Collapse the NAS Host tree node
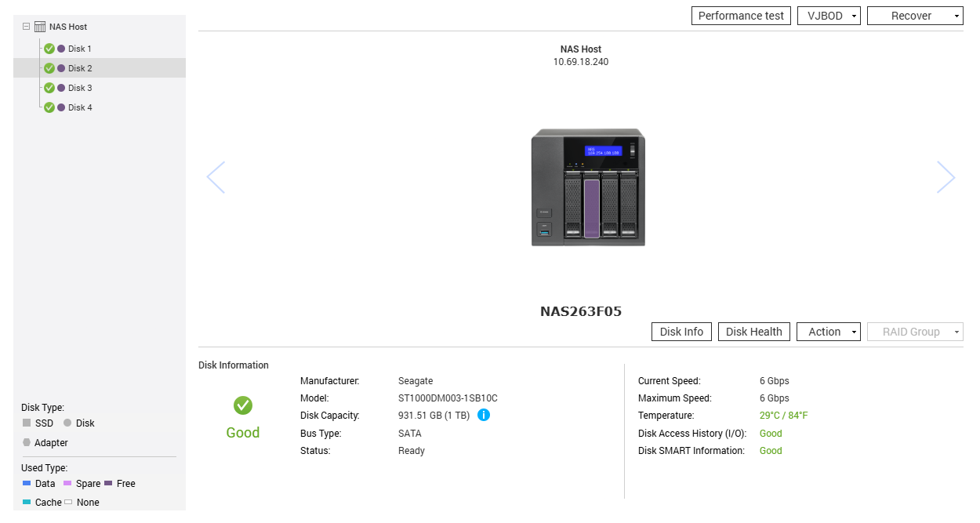Screen dimensions: 980x523 [24, 26]
